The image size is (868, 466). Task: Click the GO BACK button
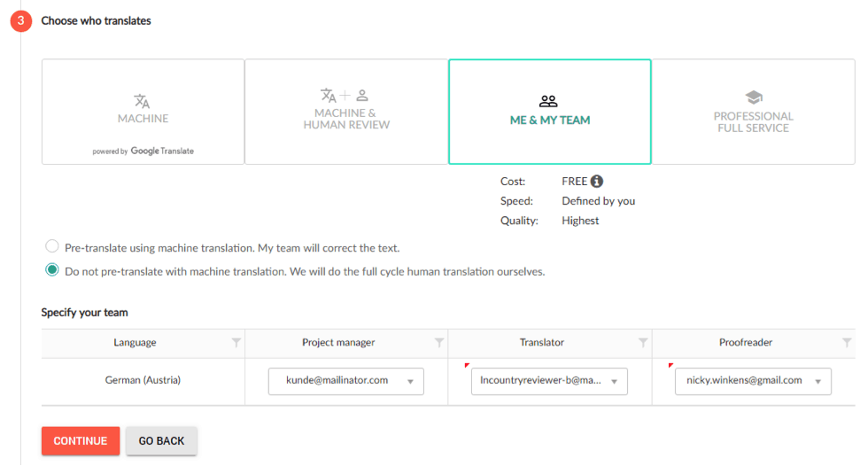(x=161, y=441)
